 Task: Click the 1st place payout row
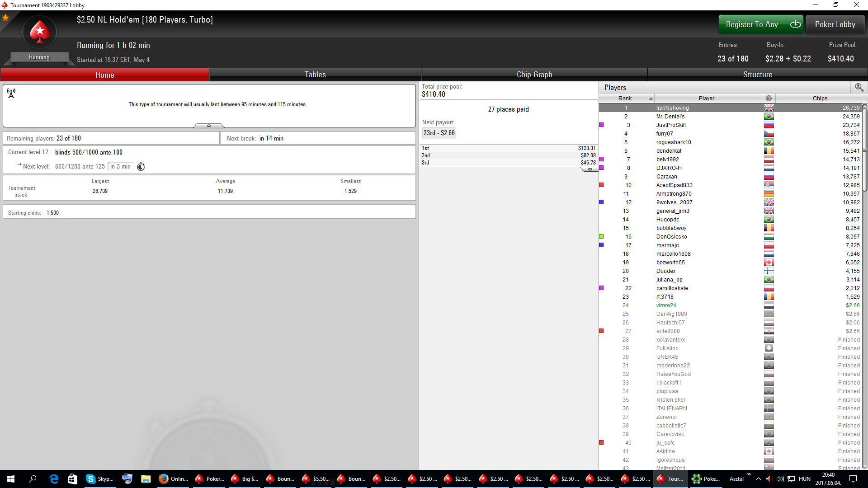(509, 148)
